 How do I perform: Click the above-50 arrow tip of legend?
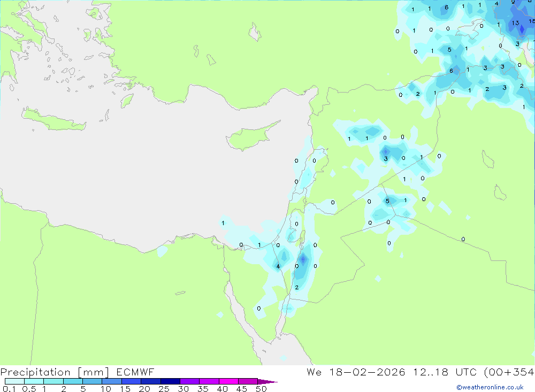point(267,381)
